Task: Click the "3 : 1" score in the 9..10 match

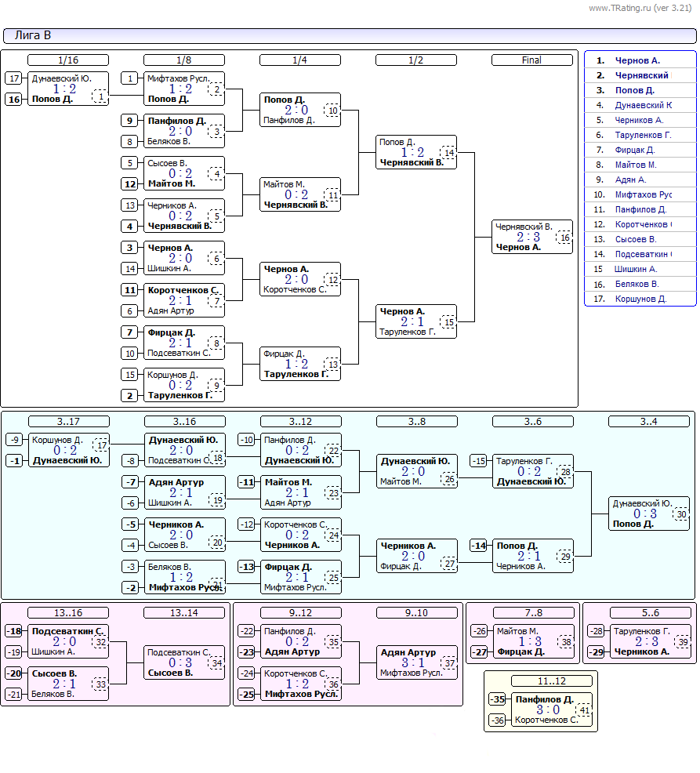Action: pyautogui.click(x=413, y=663)
